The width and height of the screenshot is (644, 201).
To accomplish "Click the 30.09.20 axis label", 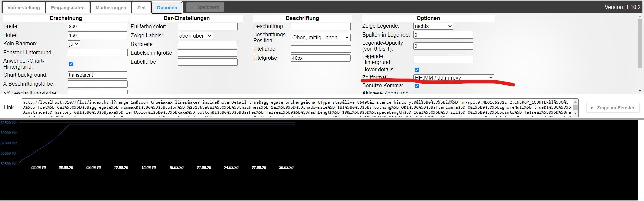I will coord(286,167).
